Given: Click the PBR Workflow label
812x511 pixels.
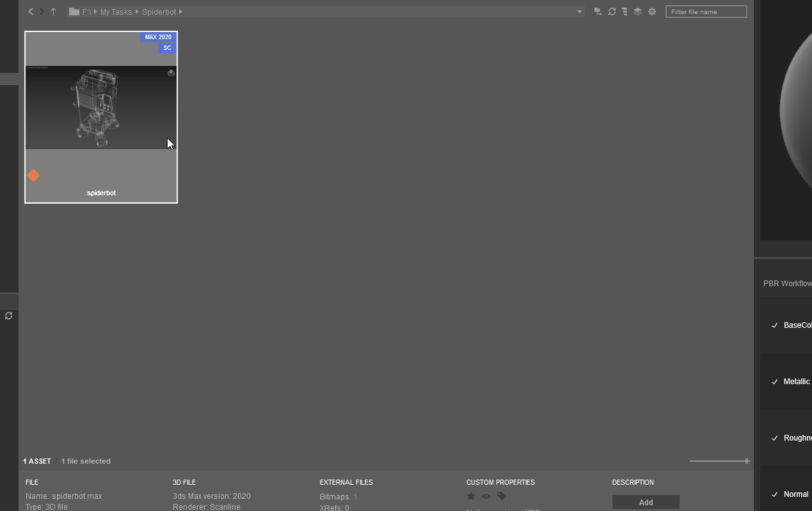Looking at the screenshot, I should [788, 284].
